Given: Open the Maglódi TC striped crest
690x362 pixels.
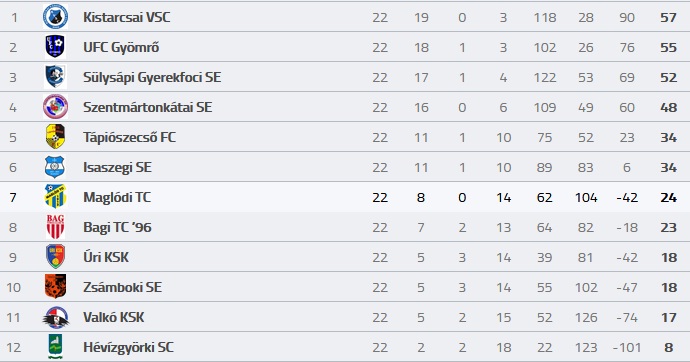Looking at the screenshot, I should [55, 196].
